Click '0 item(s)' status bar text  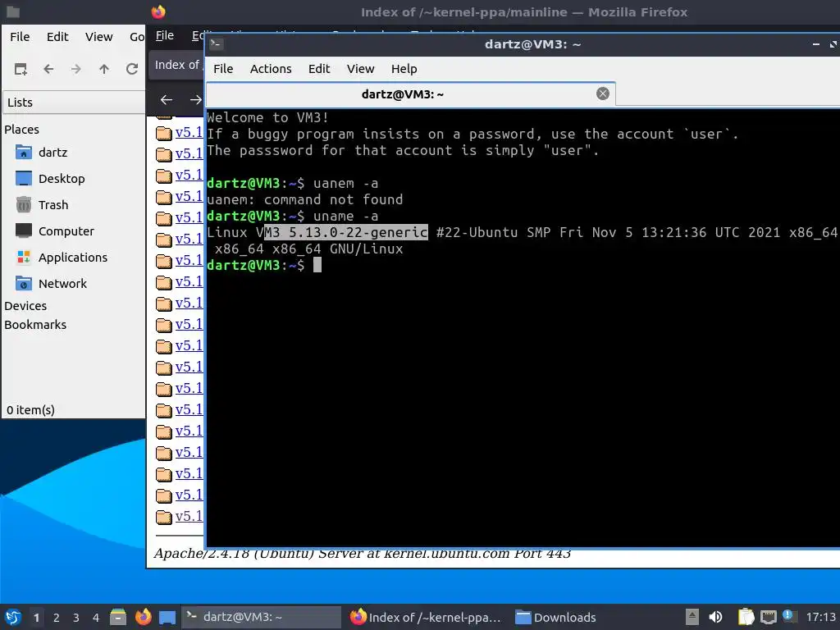[30, 410]
